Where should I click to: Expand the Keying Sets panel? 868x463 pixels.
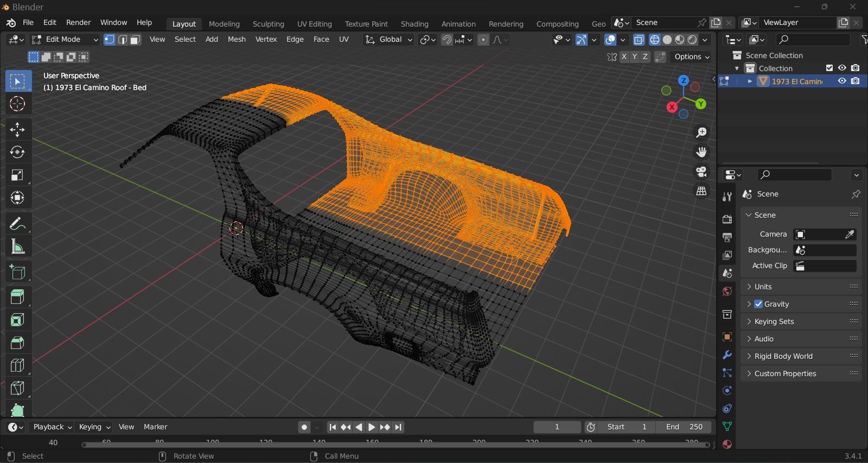(801, 321)
